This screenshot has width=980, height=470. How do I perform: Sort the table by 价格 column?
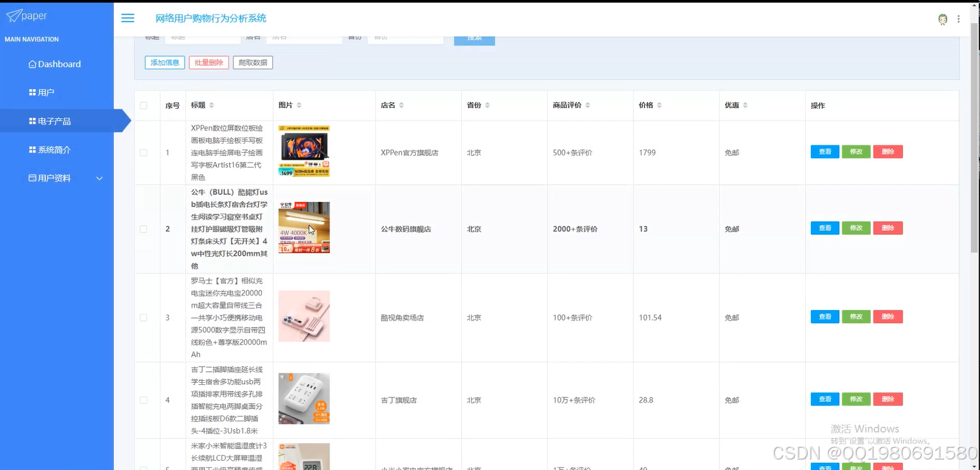point(658,105)
